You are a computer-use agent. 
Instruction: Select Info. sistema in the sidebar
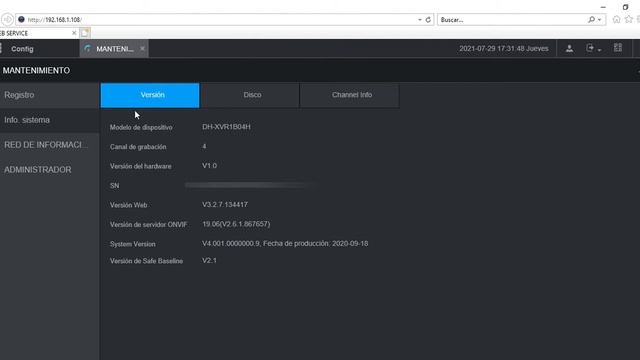[x=49, y=120]
